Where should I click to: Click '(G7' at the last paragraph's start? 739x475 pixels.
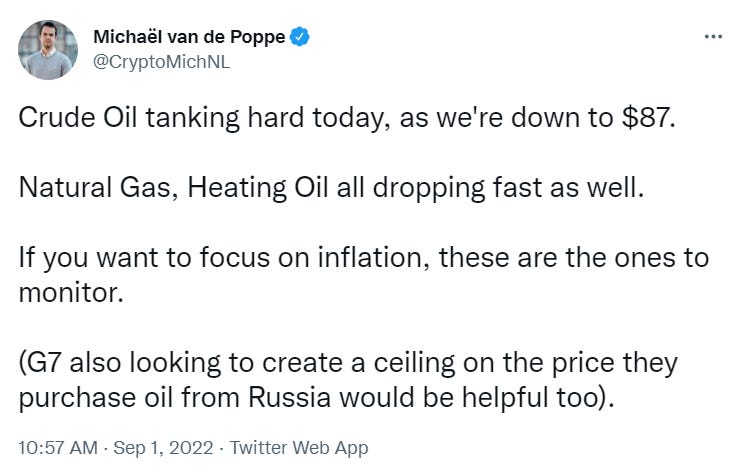click(x=40, y=363)
